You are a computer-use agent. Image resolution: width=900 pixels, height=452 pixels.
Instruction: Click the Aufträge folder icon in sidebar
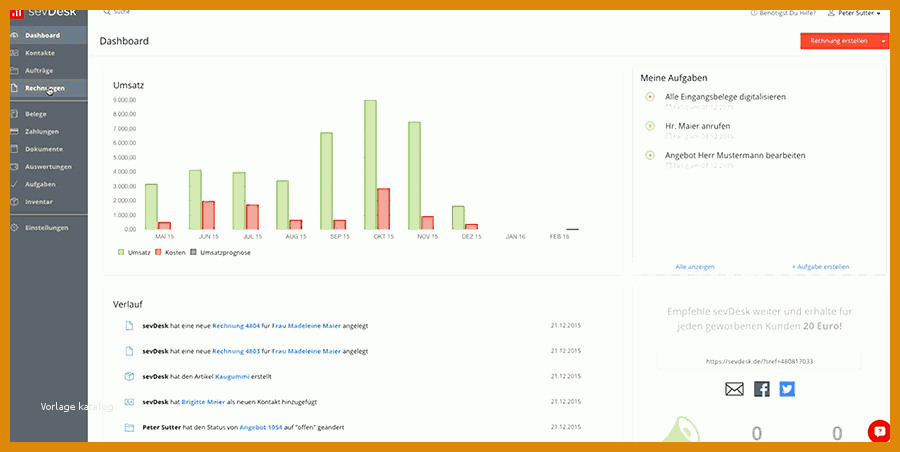coord(15,71)
